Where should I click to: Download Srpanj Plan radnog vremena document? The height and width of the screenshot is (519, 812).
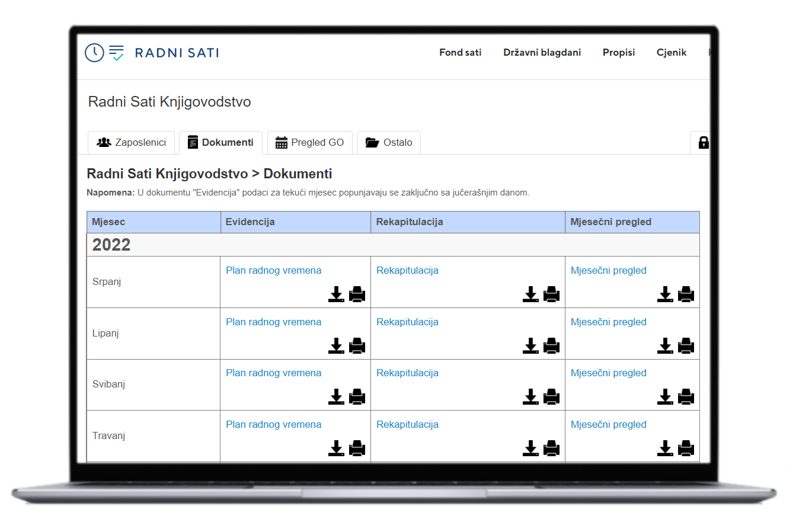click(336, 294)
